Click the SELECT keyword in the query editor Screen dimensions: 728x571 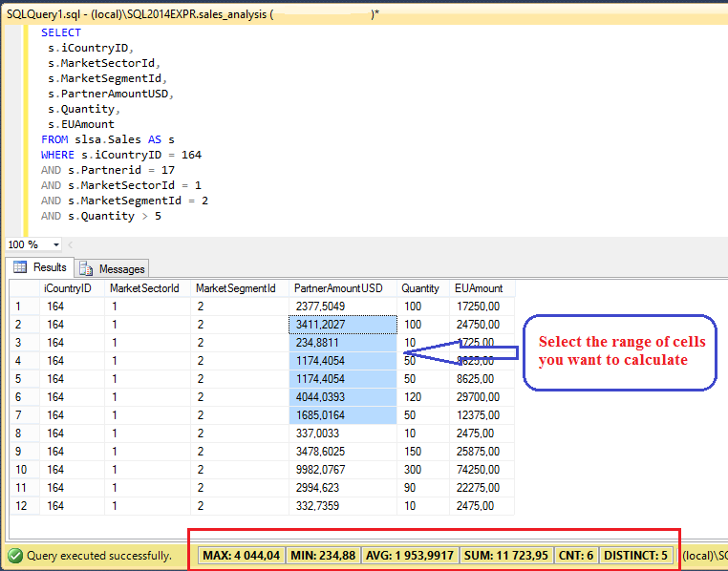point(61,32)
